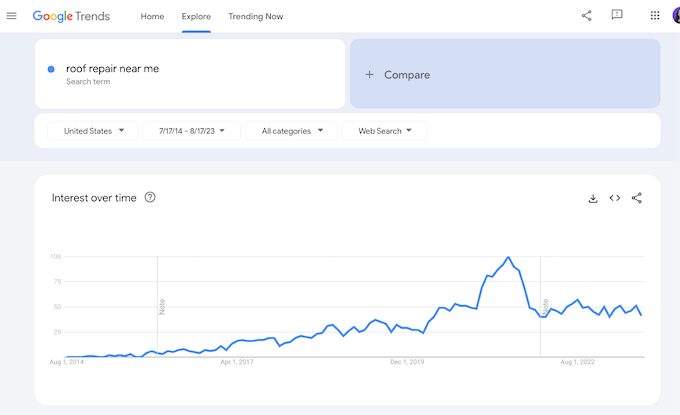Image resolution: width=680 pixels, height=415 pixels.
Task: Select the Explore tab
Action: (x=196, y=17)
